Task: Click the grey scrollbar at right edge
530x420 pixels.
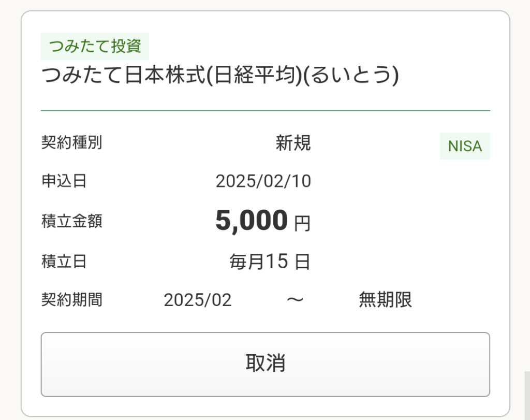Action: [x=527, y=396]
